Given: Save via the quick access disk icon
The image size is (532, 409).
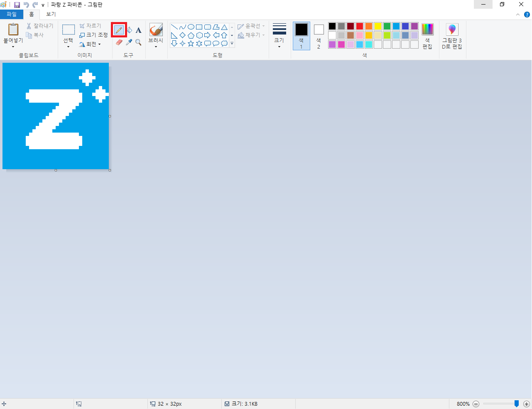Looking at the screenshot, I should point(17,5).
